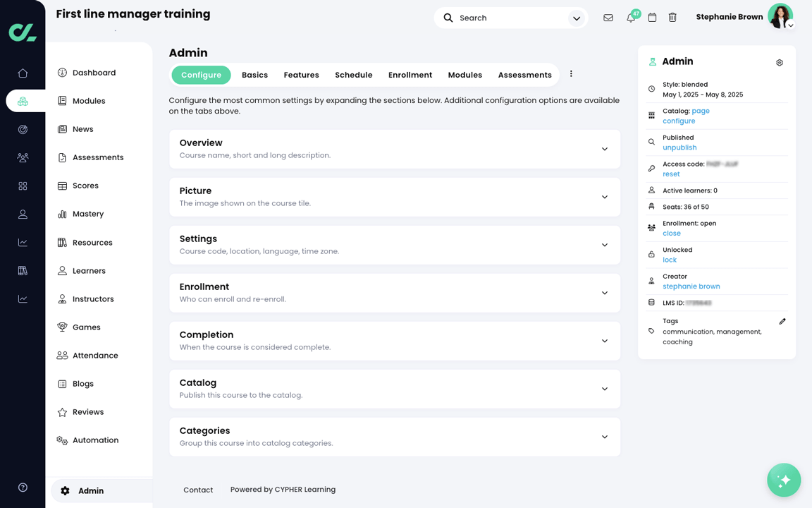Expand the Categories section
The width and height of the screenshot is (812, 508).
(x=395, y=437)
